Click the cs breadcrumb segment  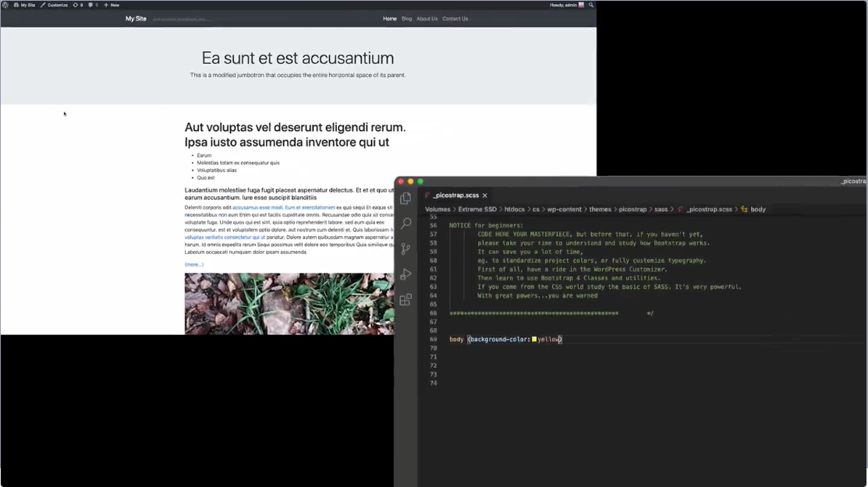coord(536,210)
